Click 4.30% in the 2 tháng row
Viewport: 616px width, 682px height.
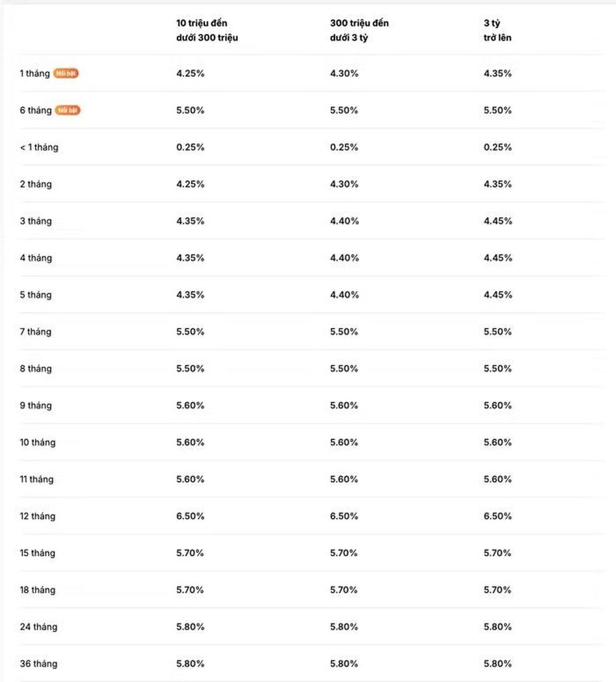coord(344,184)
